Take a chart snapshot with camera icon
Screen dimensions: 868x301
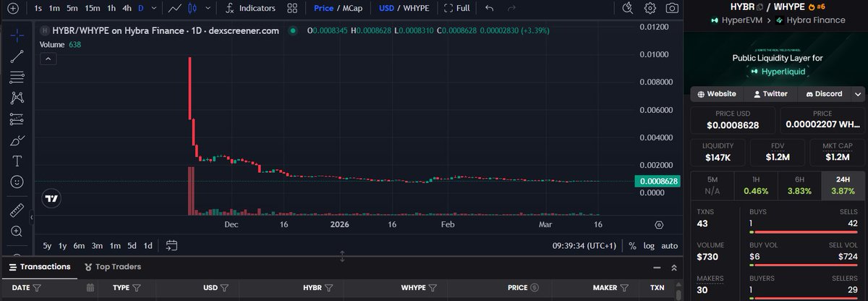[672, 9]
